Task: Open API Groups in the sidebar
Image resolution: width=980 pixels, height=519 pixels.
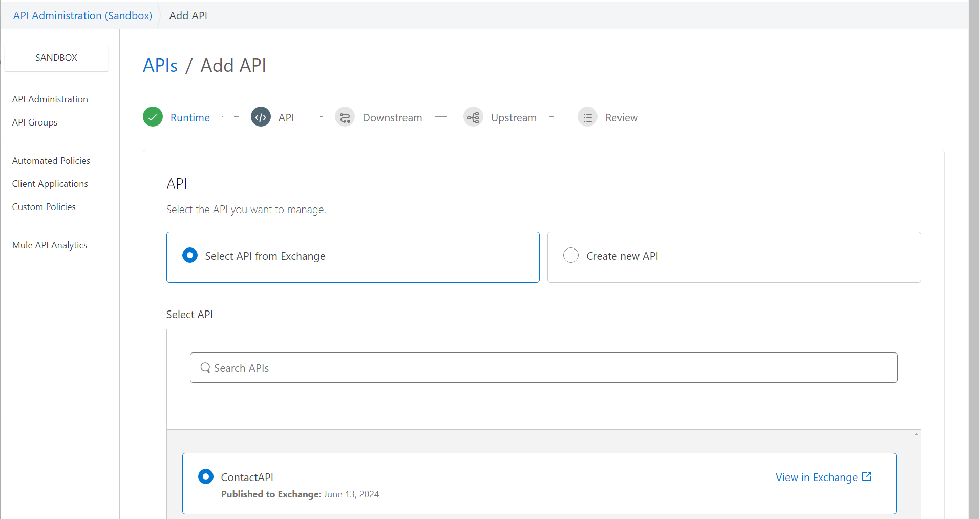Action: (x=35, y=122)
